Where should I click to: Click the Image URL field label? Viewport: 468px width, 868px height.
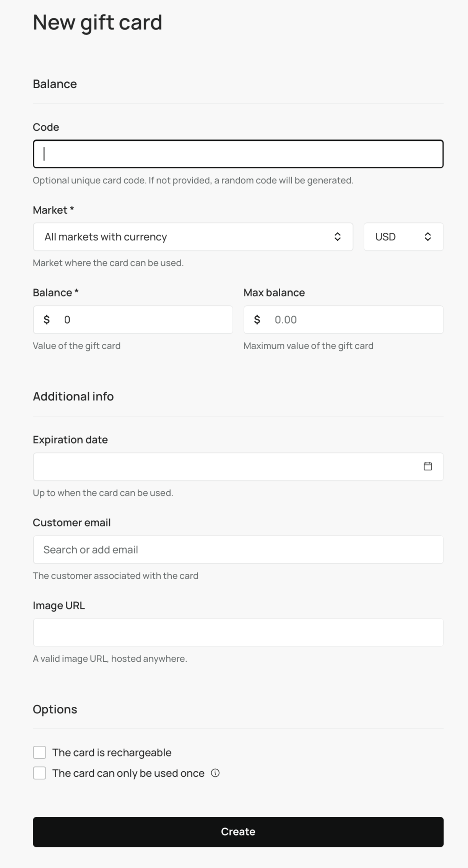(58, 605)
